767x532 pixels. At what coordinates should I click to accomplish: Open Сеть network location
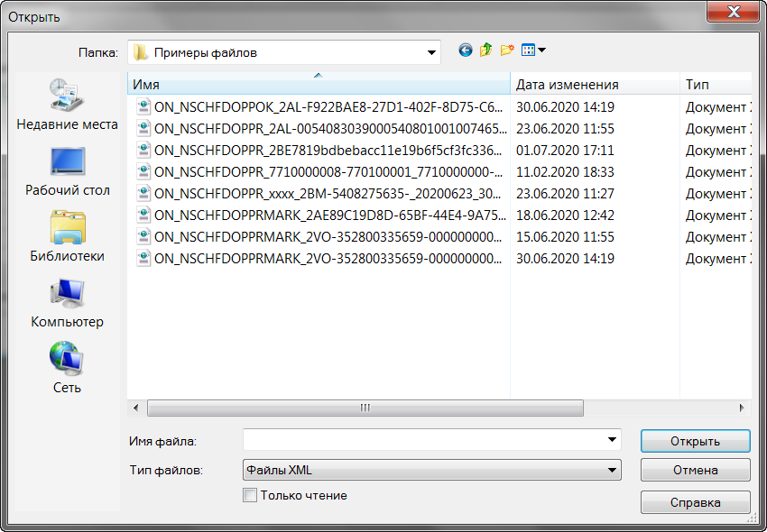pyautogui.click(x=67, y=368)
